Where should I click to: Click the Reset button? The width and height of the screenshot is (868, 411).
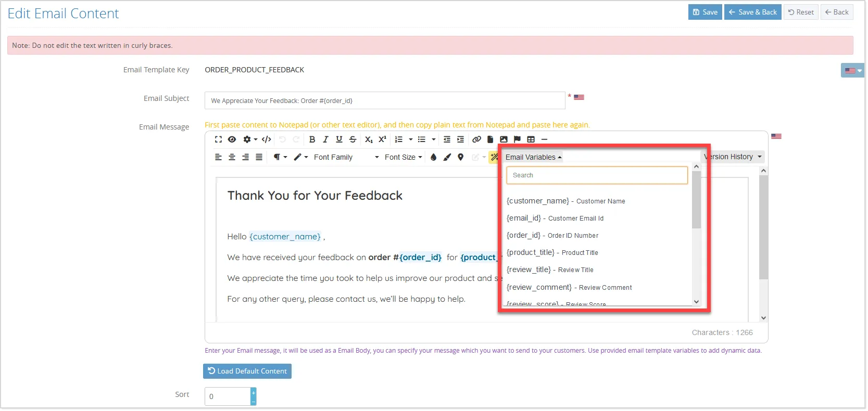(x=801, y=12)
